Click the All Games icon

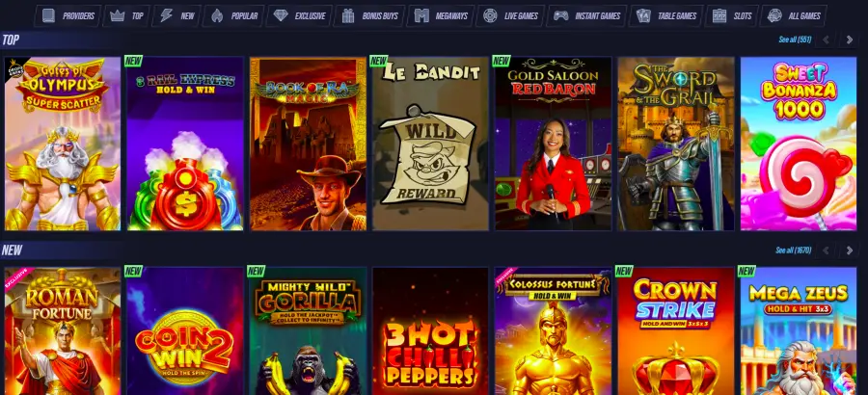[774, 16]
